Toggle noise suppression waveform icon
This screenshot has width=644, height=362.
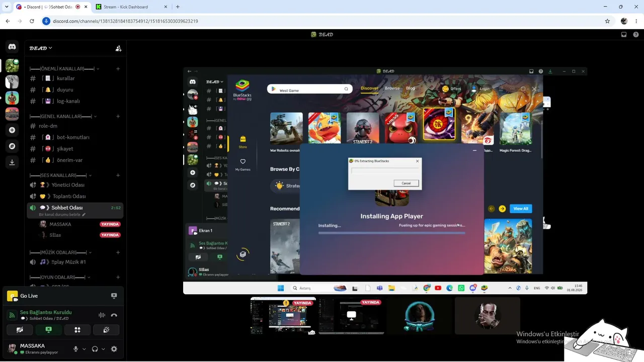click(102, 315)
